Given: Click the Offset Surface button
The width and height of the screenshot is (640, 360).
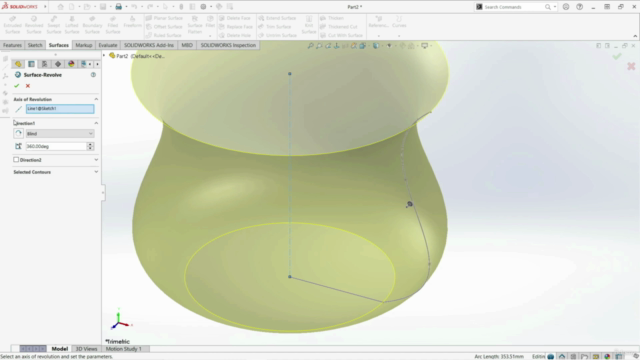Looking at the screenshot, I should pyautogui.click(x=164, y=27).
